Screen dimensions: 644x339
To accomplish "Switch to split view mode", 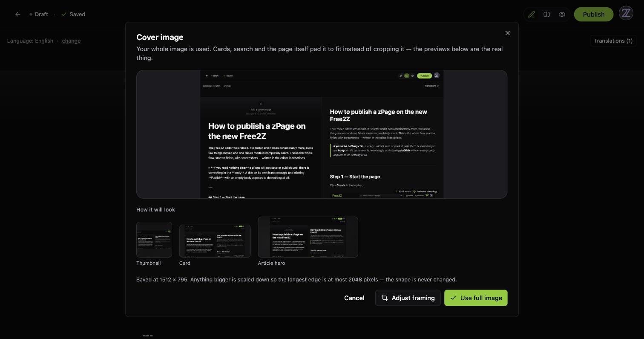I will click(547, 14).
